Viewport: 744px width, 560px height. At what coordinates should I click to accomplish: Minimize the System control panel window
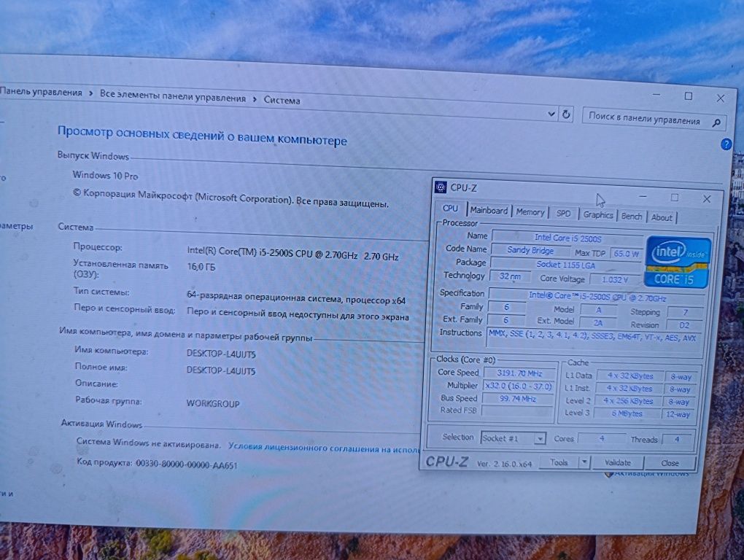pyautogui.click(x=656, y=94)
